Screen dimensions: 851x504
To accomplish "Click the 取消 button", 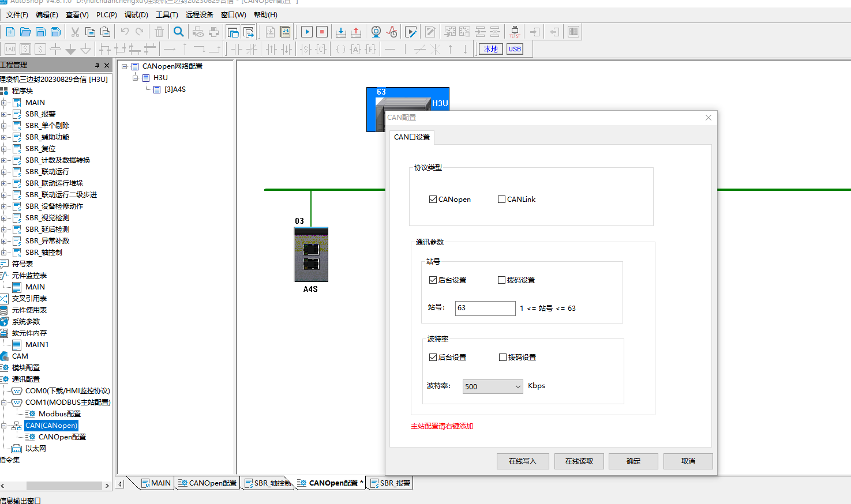I will 688,461.
